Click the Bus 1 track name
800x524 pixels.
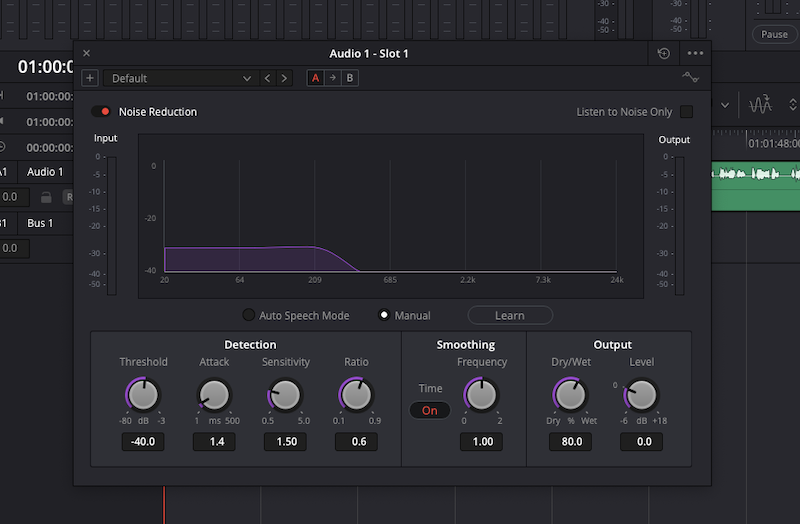[40, 223]
